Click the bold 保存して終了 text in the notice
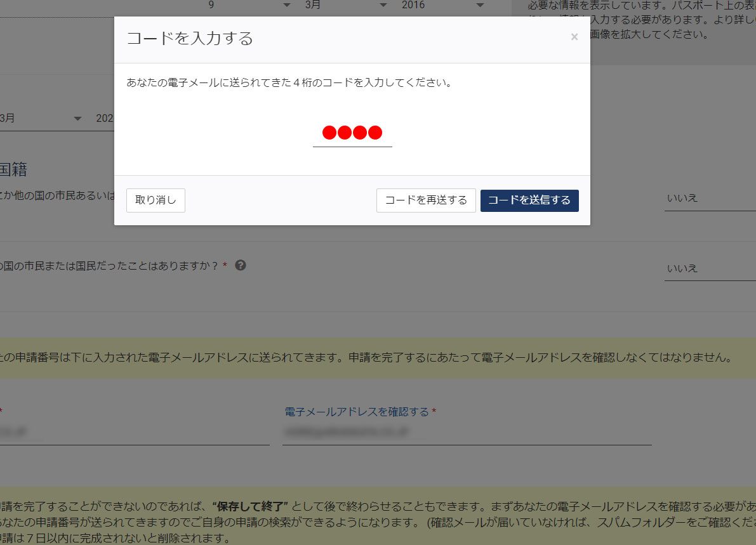Screen dimensions: 756x545 251,506
